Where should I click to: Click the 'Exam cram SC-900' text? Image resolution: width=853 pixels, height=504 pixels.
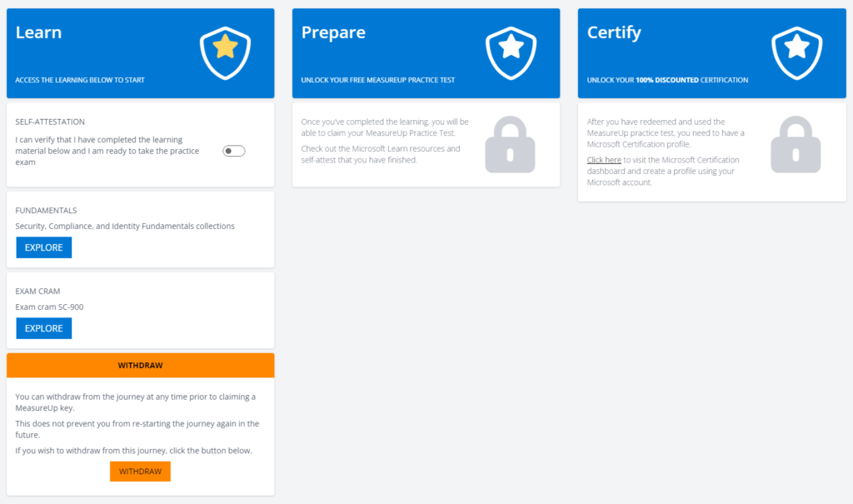pyautogui.click(x=49, y=307)
